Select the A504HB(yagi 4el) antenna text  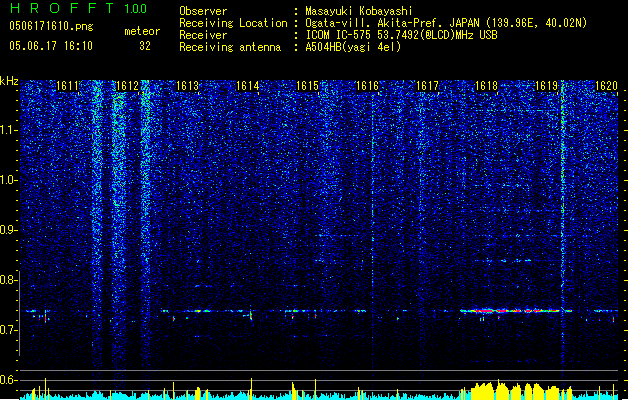[353, 47]
